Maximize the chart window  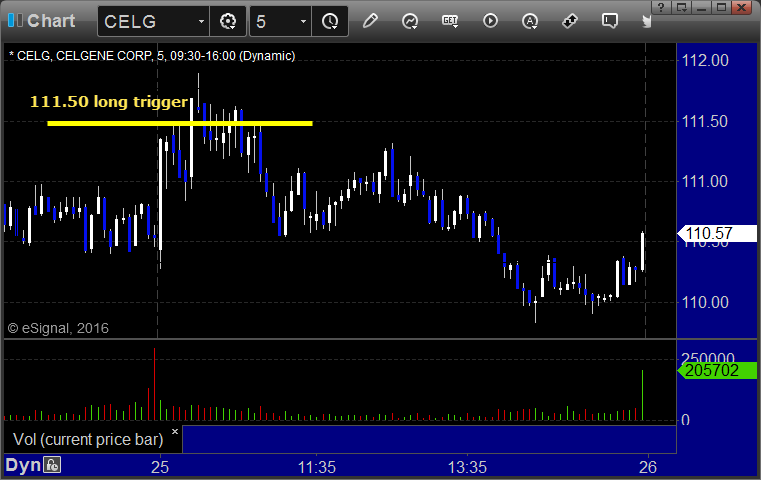pos(722,7)
